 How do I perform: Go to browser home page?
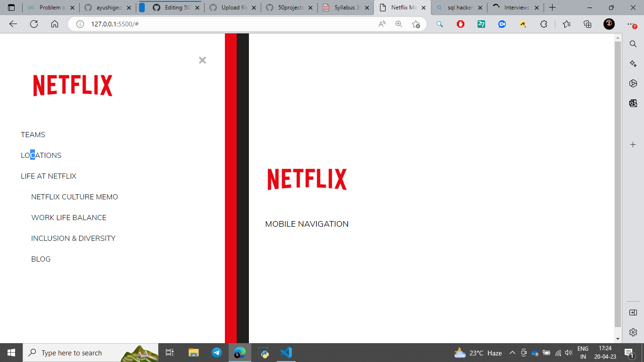coord(55,24)
